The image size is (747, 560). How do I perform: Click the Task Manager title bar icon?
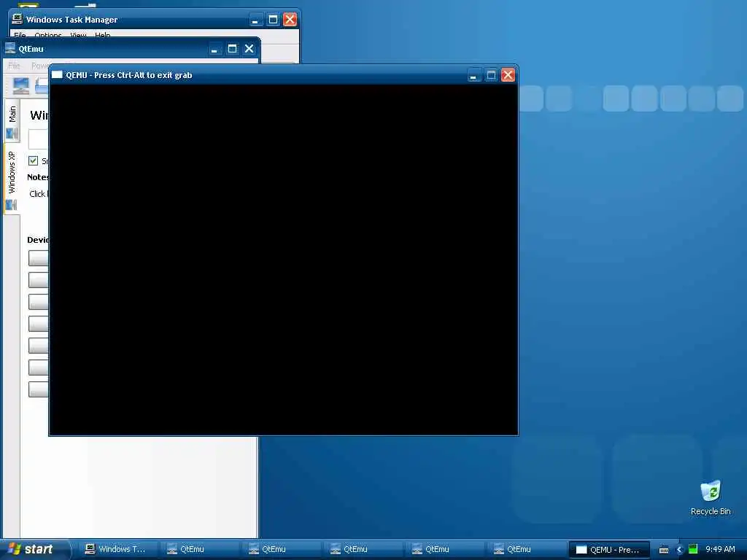point(18,19)
